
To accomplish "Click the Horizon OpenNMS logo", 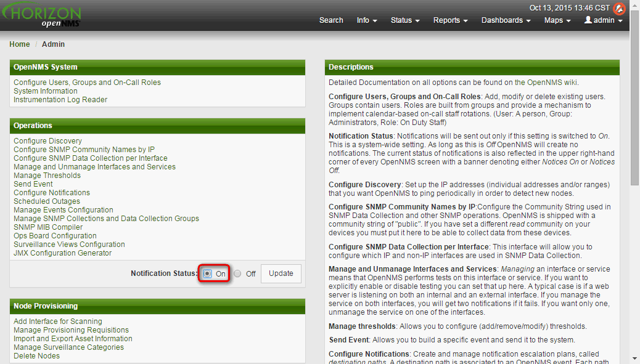I will 42,16.
